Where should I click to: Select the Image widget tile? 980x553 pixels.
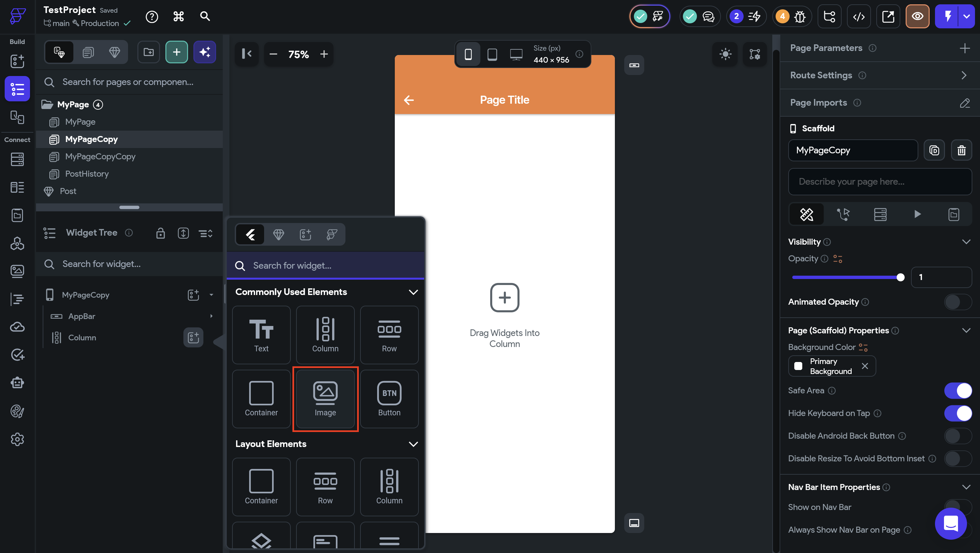[325, 399]
